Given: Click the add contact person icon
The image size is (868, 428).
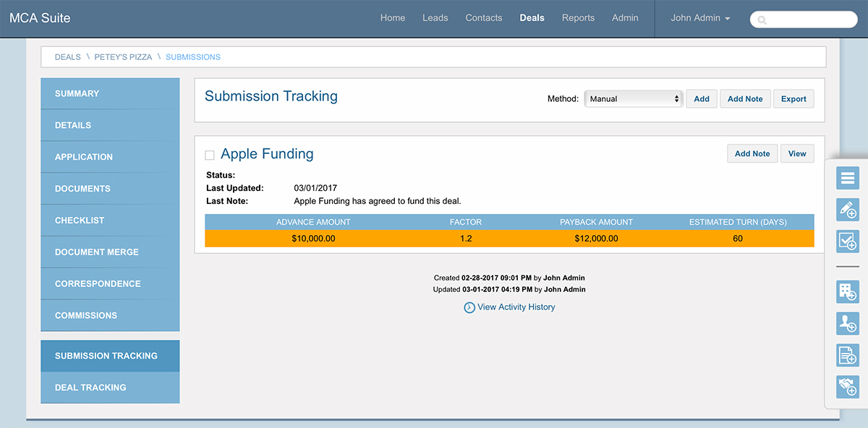Looking at the screenshot, I should [x=847, y=323].
